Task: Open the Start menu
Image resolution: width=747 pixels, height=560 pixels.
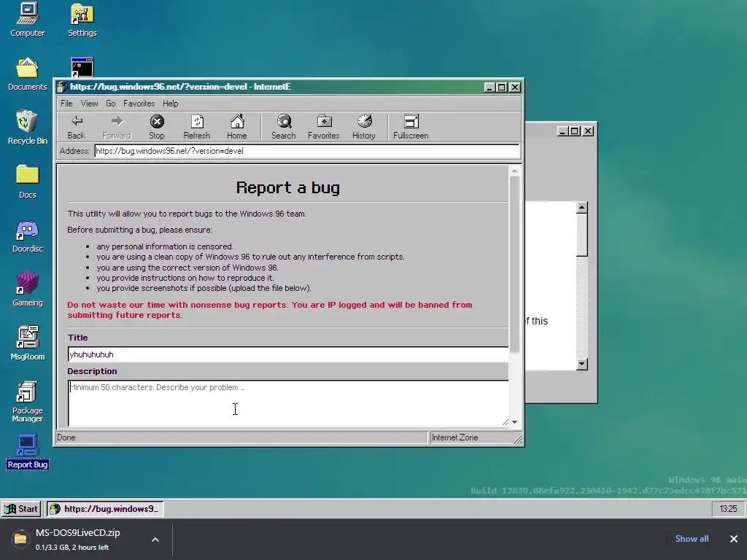Action: [x=21, y=508]
